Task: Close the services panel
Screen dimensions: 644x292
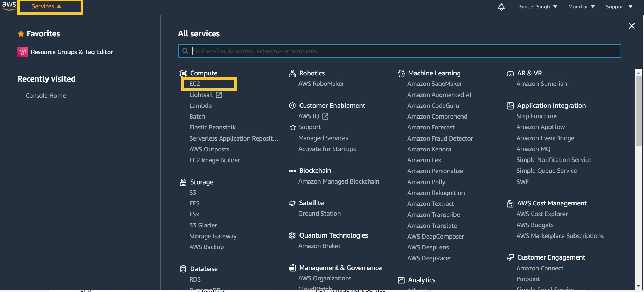Action: [x=632, y=26]
